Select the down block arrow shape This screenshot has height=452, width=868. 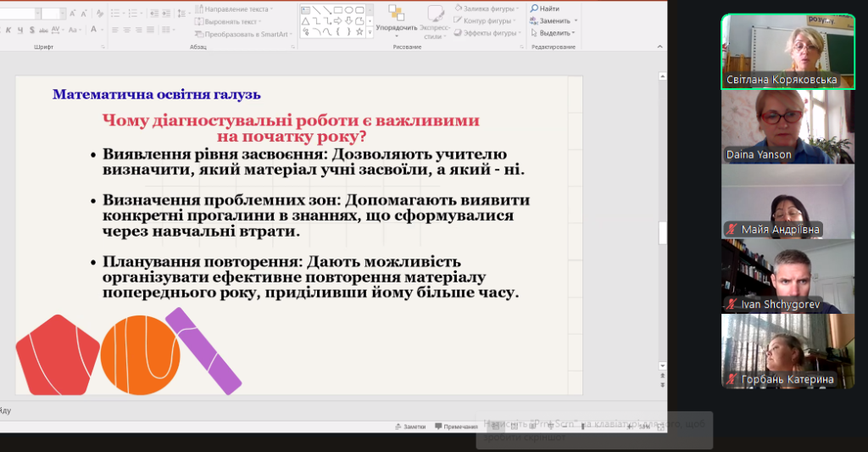click(348, 21)
